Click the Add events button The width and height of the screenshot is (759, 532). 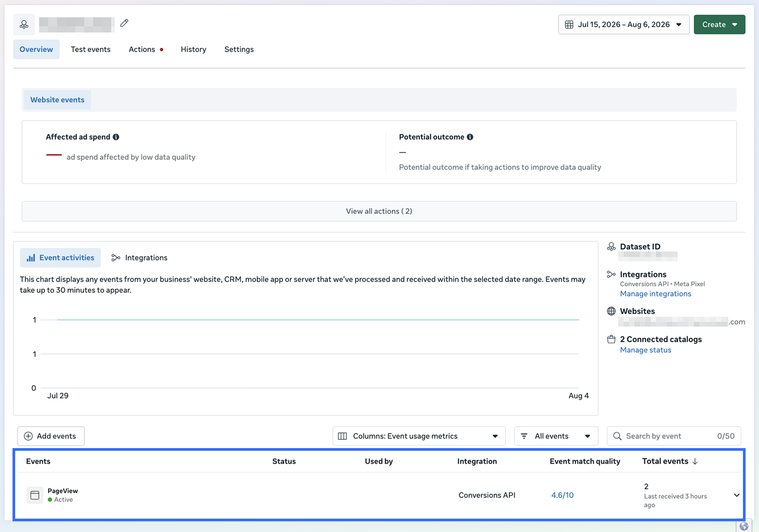(x=51, y=436)
